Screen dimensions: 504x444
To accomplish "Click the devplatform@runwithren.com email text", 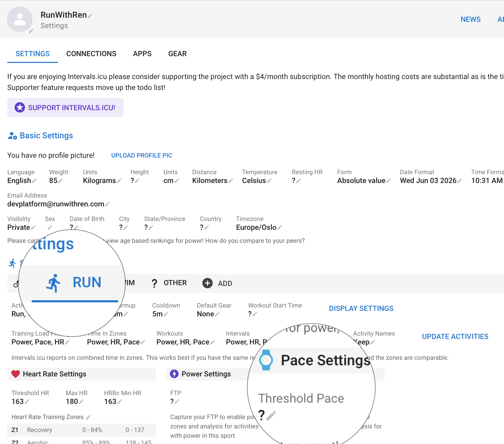I will point(56,204).
